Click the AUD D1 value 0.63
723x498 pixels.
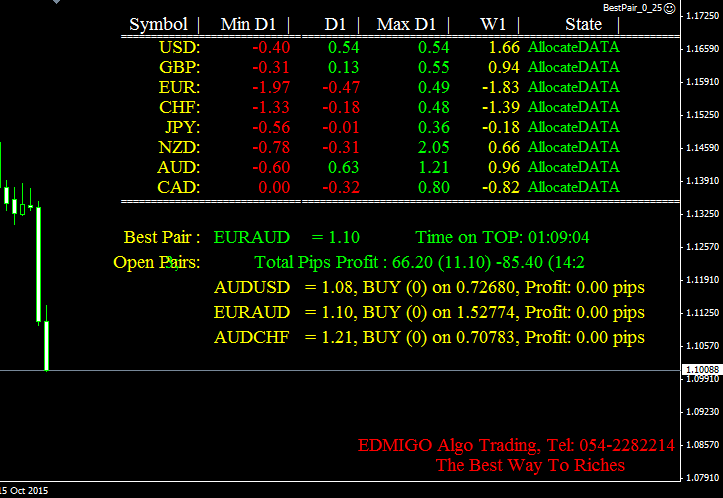344,167
